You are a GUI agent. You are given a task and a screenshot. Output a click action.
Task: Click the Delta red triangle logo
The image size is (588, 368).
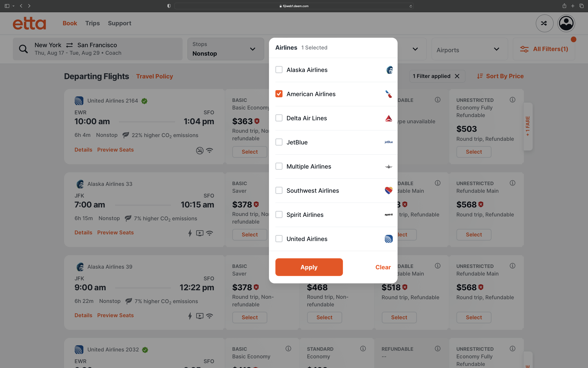click(x=389, y=118)
